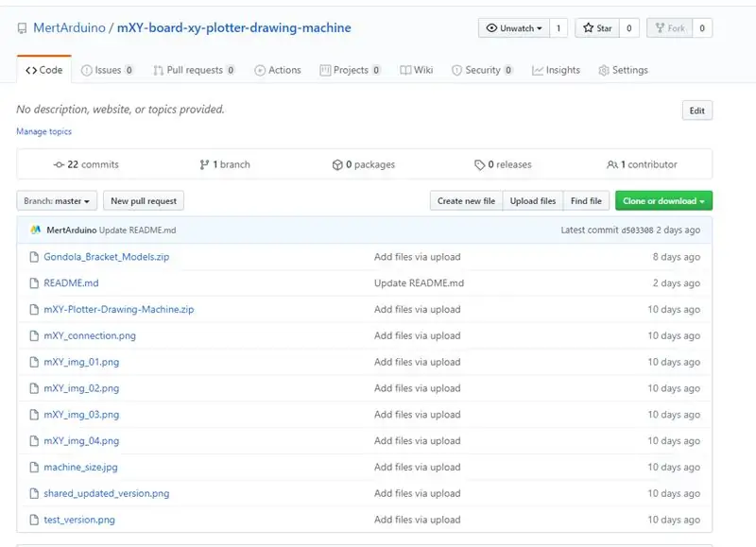Click file icon next to mXY_img_04.png
The height and width of the screenshot is (547, 756).
(34, 440)
